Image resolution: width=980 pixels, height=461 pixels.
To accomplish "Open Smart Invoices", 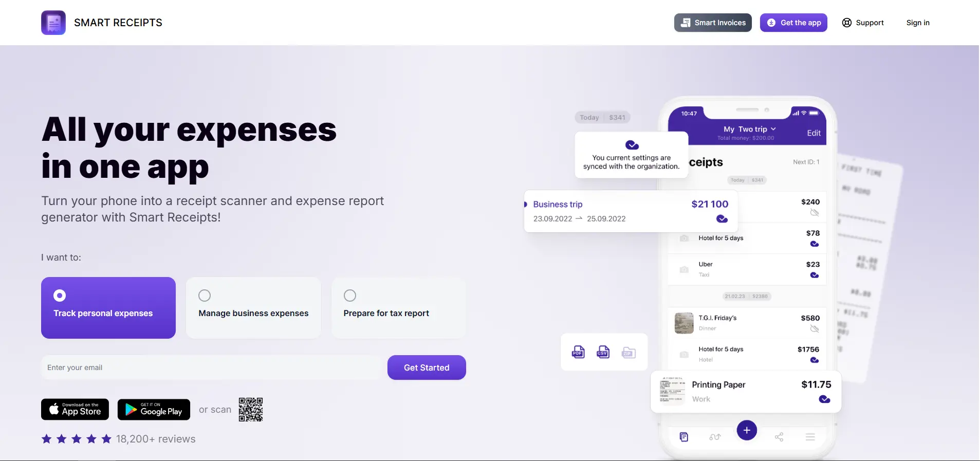I will point(713,23).
